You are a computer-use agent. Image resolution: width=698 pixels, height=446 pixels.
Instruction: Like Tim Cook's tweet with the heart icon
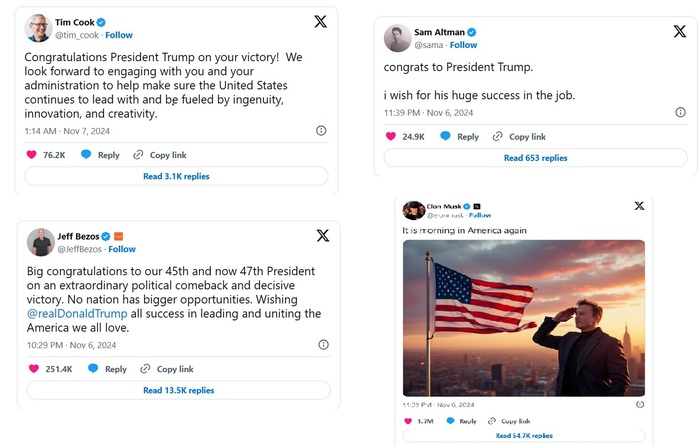pyautogui.click(x=32, y=154)
